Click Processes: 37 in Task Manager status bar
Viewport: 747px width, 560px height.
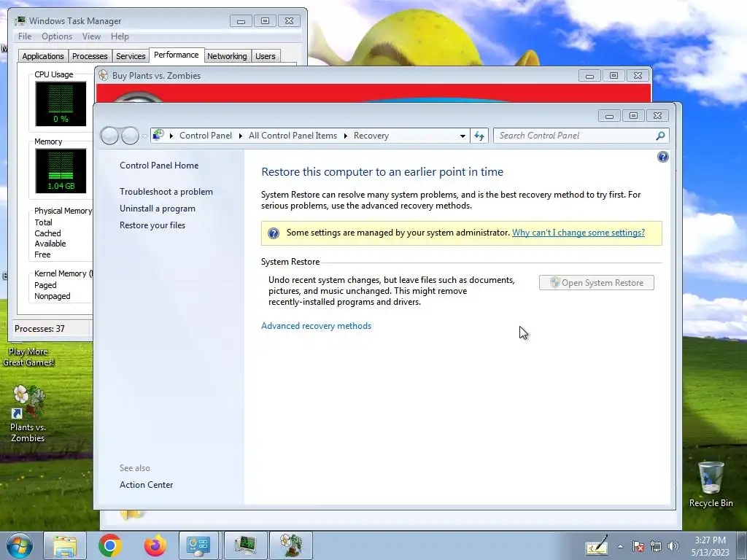click(x=39, y=329)
